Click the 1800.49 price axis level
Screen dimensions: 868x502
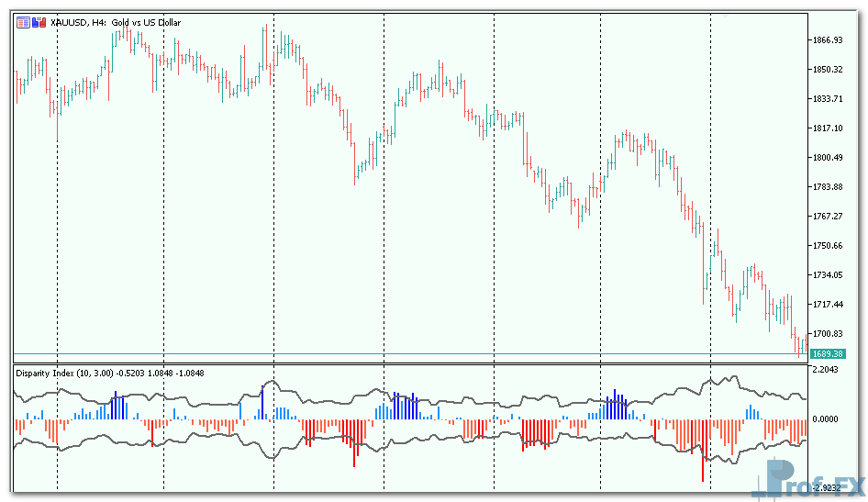pyautogui.click(x=827, y=158)
